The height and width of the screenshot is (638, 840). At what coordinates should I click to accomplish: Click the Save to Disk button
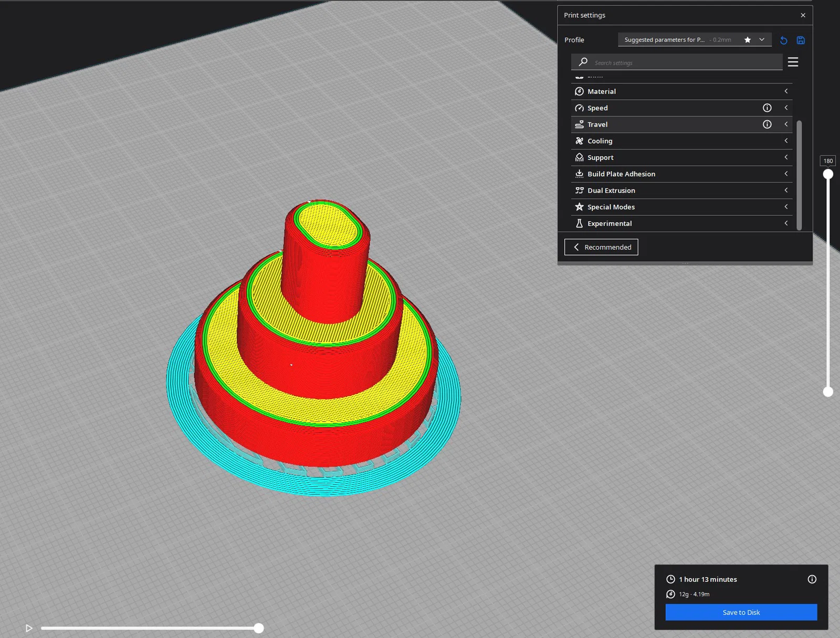click(x=741, y=612)
